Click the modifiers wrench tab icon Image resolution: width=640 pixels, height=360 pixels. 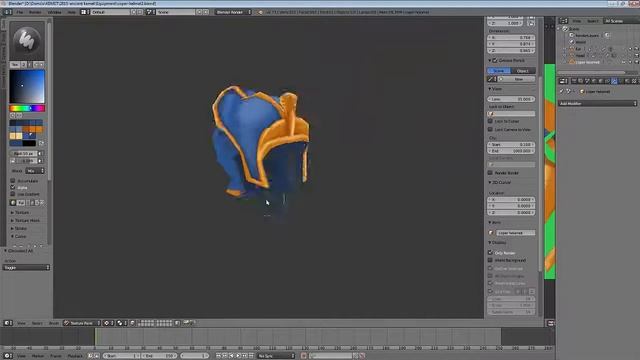(614, 81)
